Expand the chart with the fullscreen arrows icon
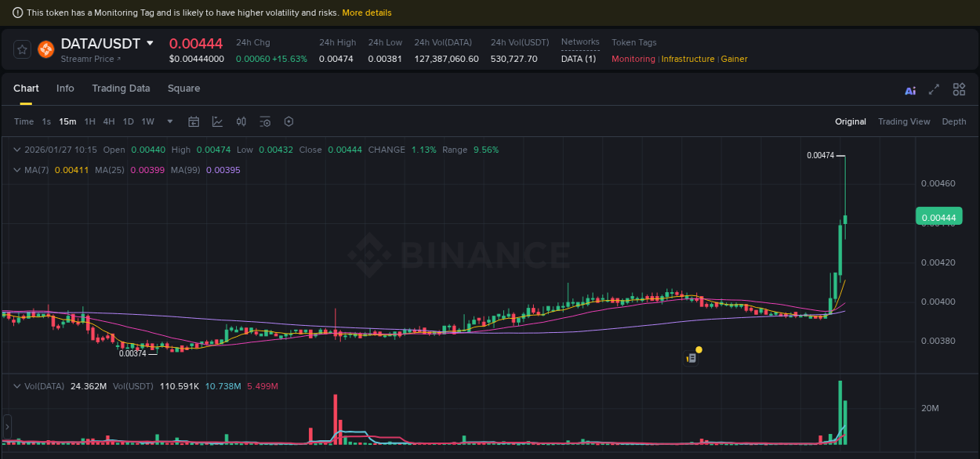The height and width of the screenshot is (459, 980). coord(934,90)
